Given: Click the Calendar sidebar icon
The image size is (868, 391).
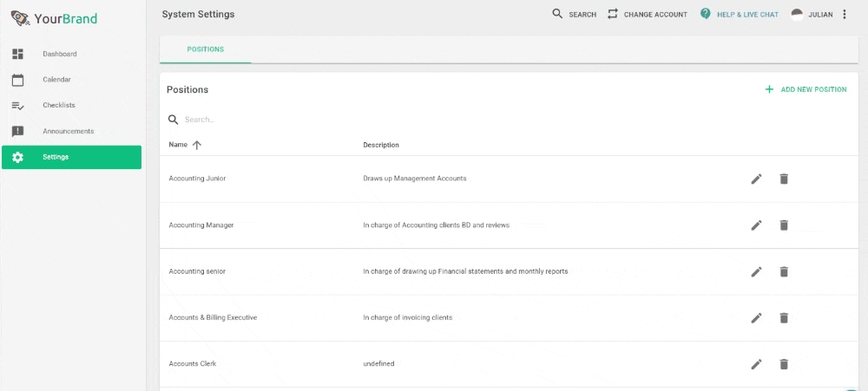Looking at the screenshot, I should coord(17,80).
